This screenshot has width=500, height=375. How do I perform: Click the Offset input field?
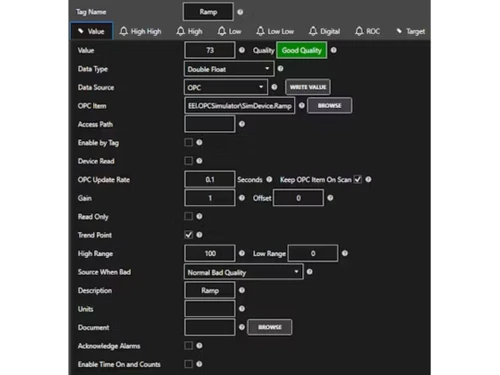coord(298,198)
